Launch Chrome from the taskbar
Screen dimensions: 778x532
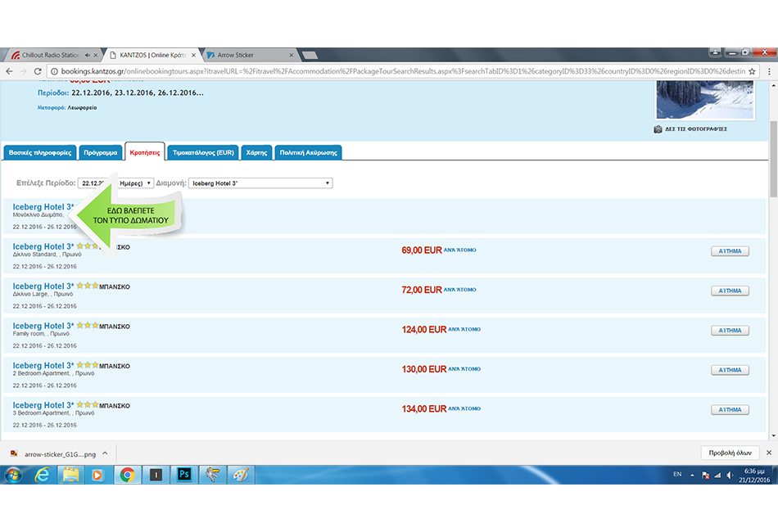tap(127, 474)
